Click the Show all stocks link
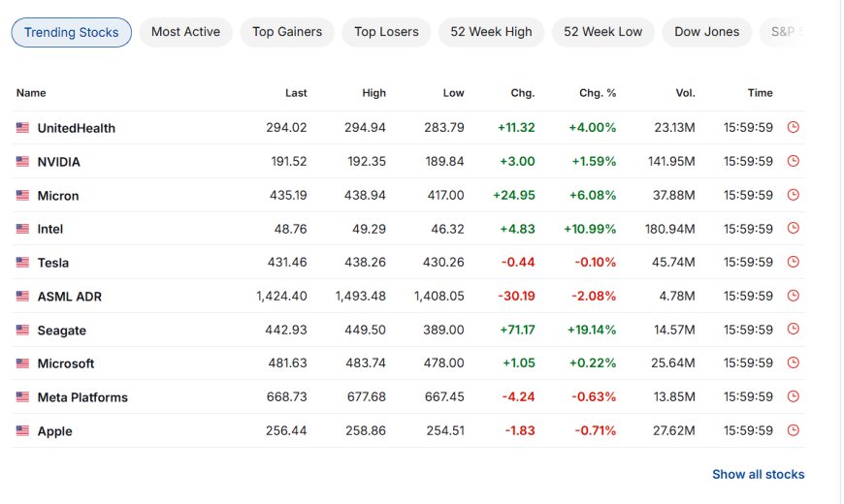The width and height of the screenshot is (844, 504). (x=759, y=474)
